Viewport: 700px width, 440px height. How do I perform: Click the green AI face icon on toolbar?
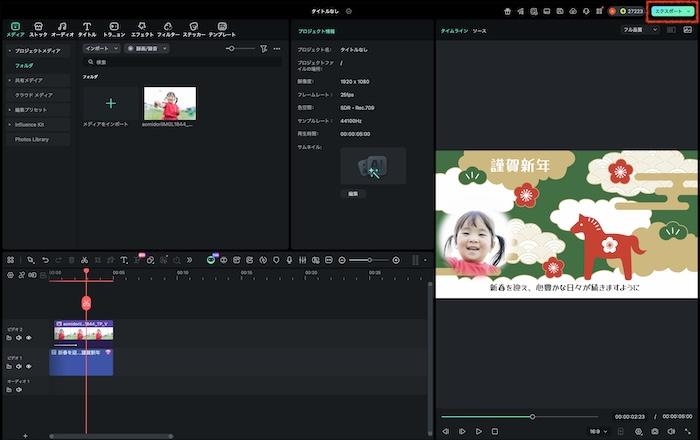pyautogui.click(x=211, y=260)
